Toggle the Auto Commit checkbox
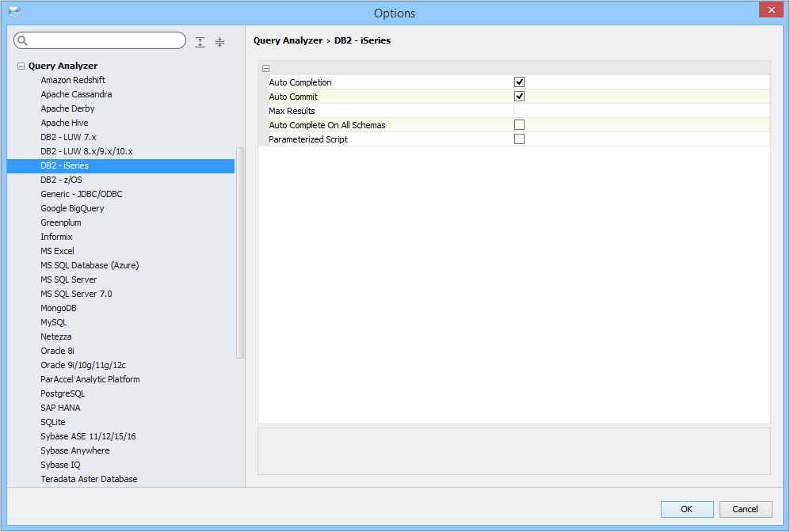This screenshot has height=532, width=790. coord(519,96)
